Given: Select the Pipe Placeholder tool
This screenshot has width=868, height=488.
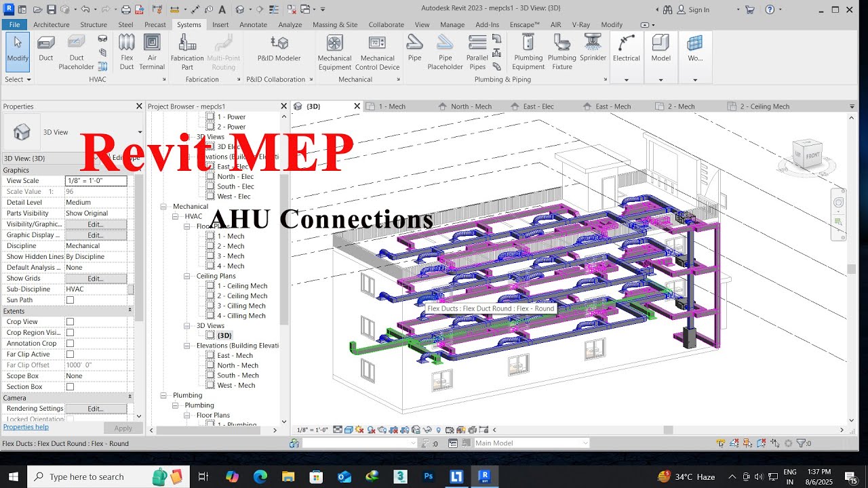Looking at the screenshot, I should pos(445,52).
